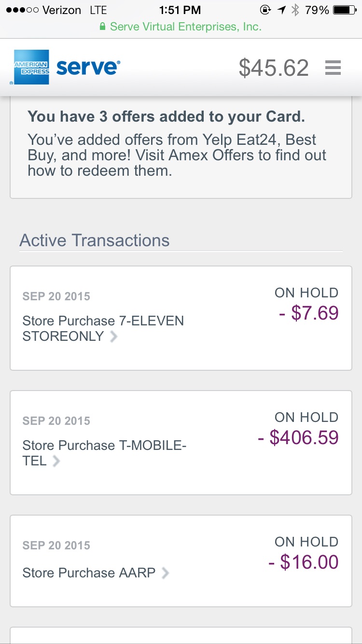362x644 pixels.
Task: Expand the T-MOBILE-TEL purchase chevron
Action: 56,461
